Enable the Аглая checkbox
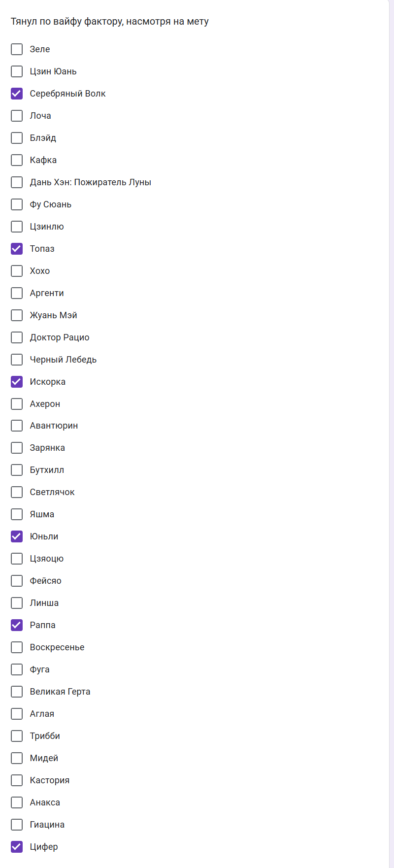 pyautogui.click(x=17, y=714)
